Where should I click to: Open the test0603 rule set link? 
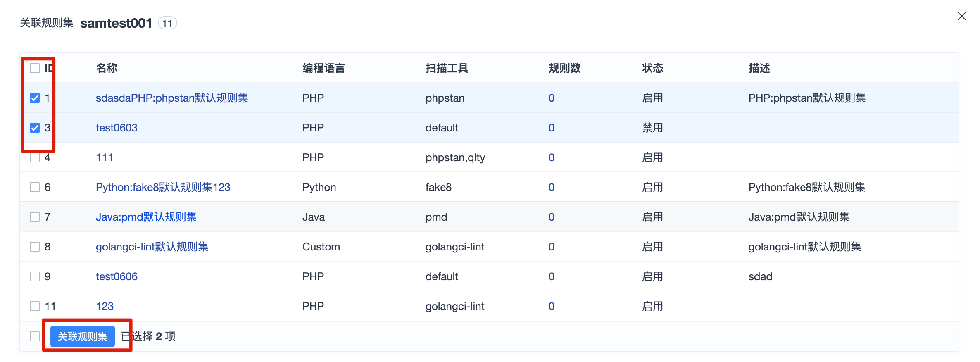pyautogui.click(x=117, y=128)
